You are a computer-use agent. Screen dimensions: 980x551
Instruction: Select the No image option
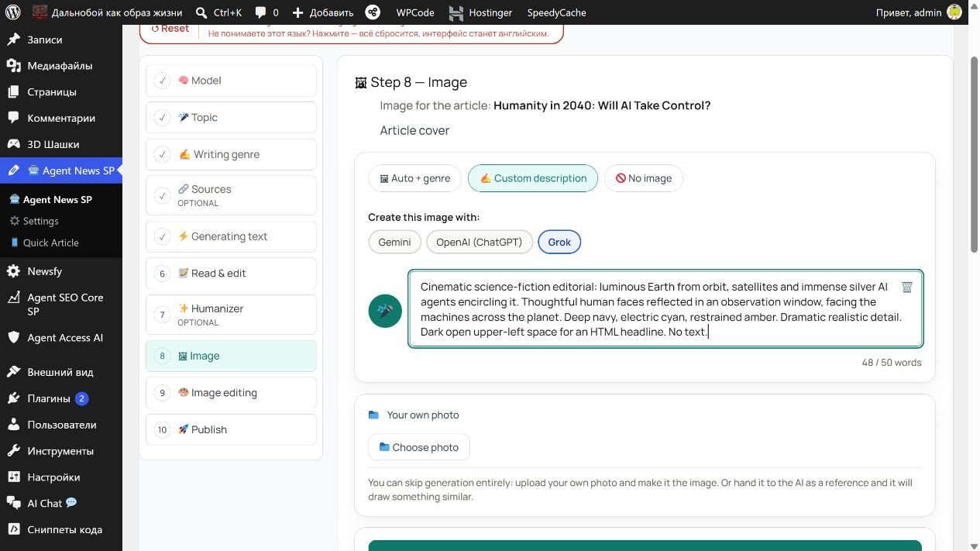point(644,178)
